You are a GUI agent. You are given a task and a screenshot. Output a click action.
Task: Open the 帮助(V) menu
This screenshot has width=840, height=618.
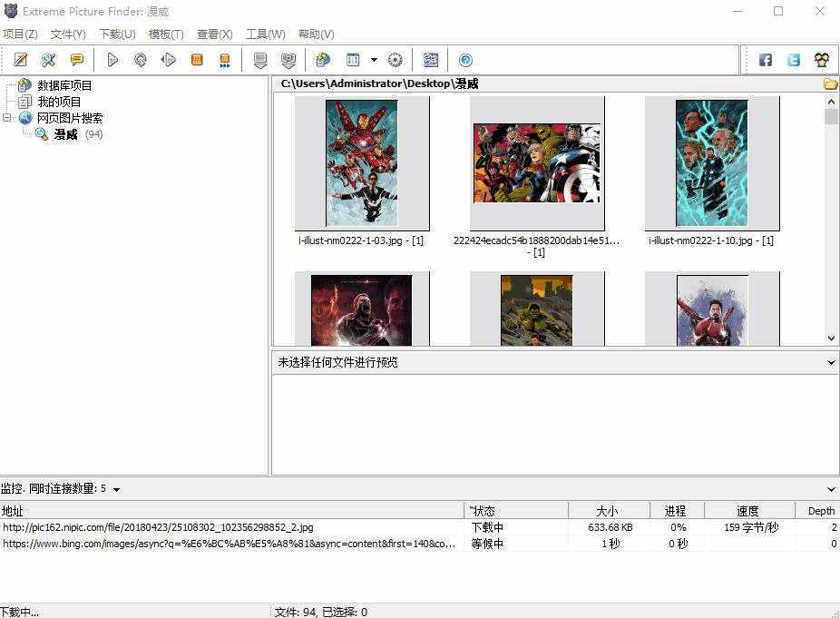click(317, 34)
